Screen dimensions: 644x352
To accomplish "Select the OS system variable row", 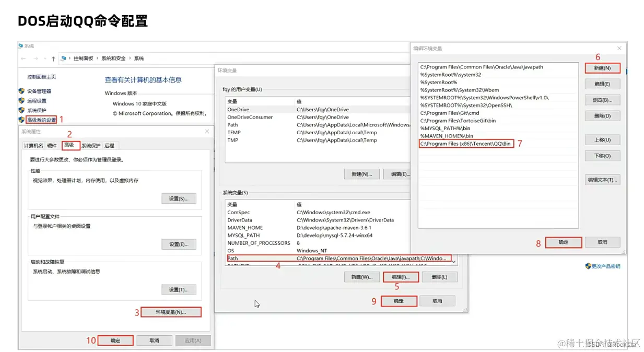I will click(x=338, y=251).
